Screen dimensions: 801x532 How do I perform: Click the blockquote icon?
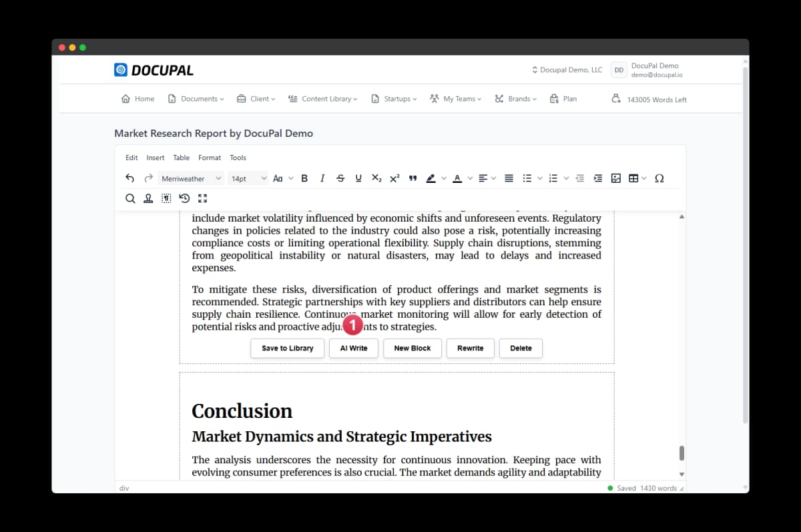coord(413,178)
